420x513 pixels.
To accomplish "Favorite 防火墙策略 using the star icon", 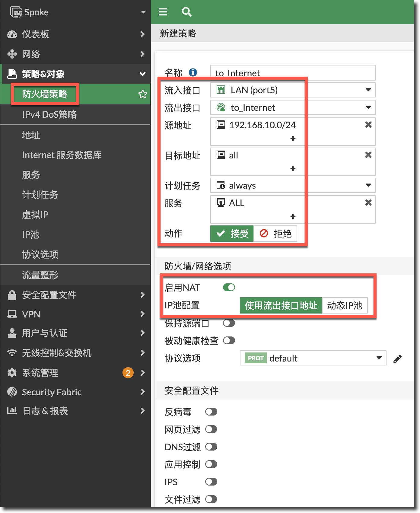I will [142, 94].
